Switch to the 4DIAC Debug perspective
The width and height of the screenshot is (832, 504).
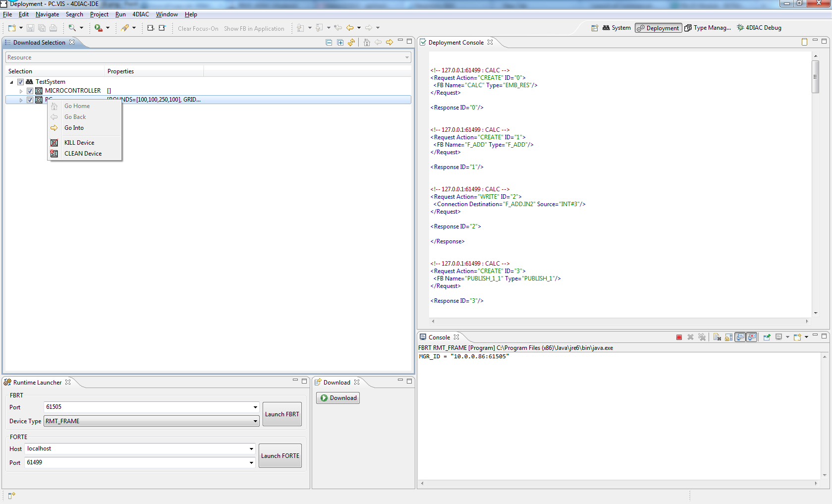click(759, 28)
